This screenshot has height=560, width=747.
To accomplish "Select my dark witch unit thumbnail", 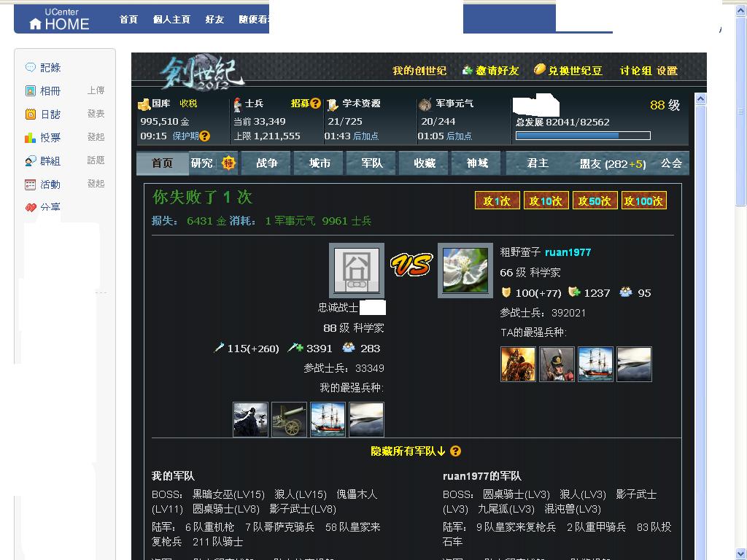I will point(251,419).
